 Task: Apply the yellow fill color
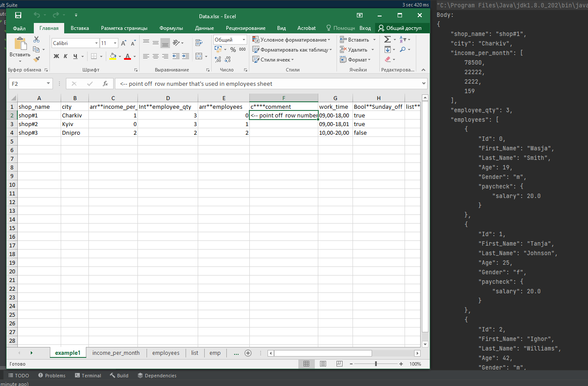[x=113, y=56]
